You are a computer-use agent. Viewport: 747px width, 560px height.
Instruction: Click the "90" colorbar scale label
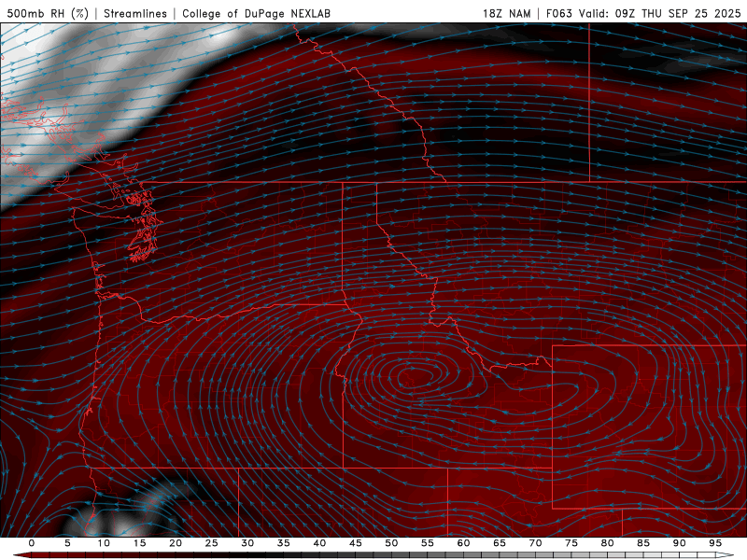pos(680,543)
